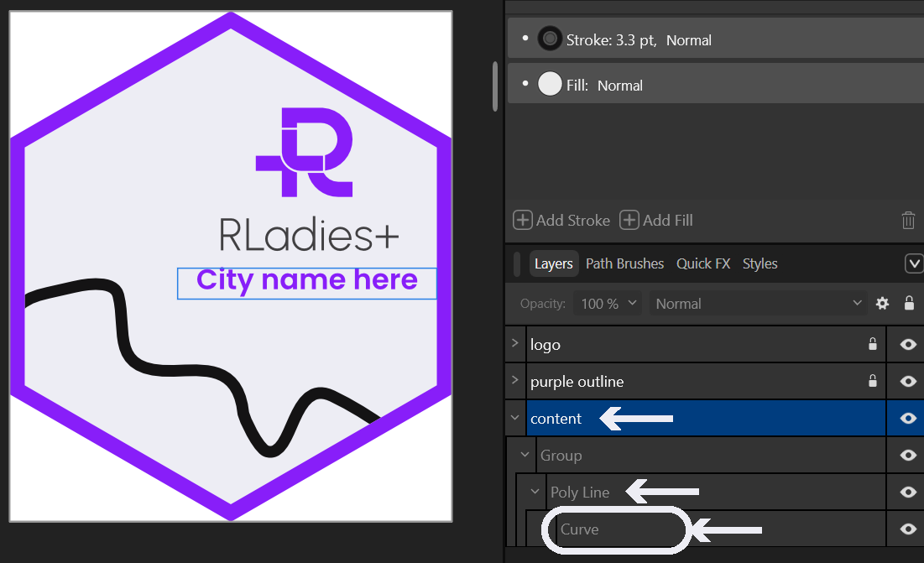Open the Path Brushes tab
This screenshot has width=924, height=563.
tap(624, 263)
